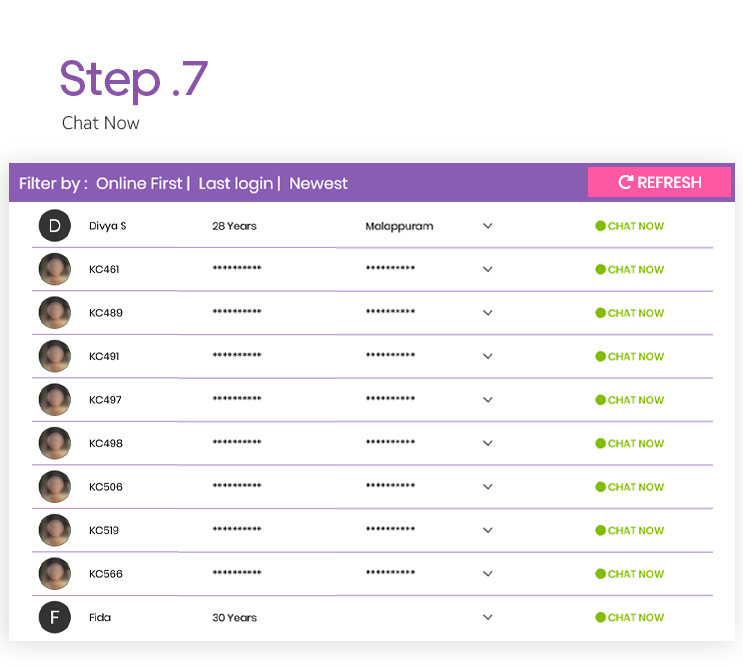Click Fida's letter F avatar
Image resolution: width=743 pixels, height=669 pixels.
54,617
